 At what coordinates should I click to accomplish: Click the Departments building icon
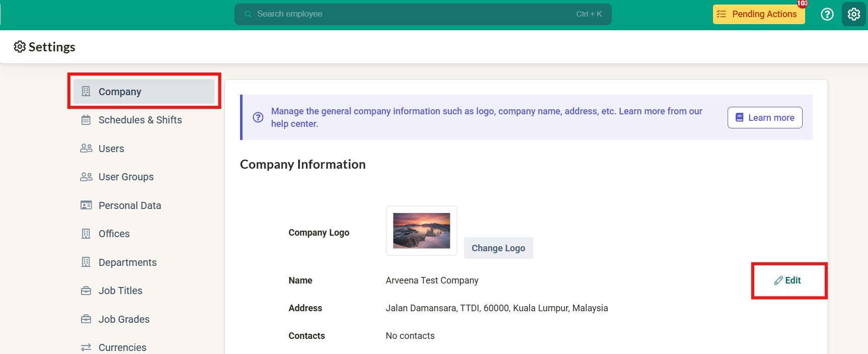pos(86,262)
